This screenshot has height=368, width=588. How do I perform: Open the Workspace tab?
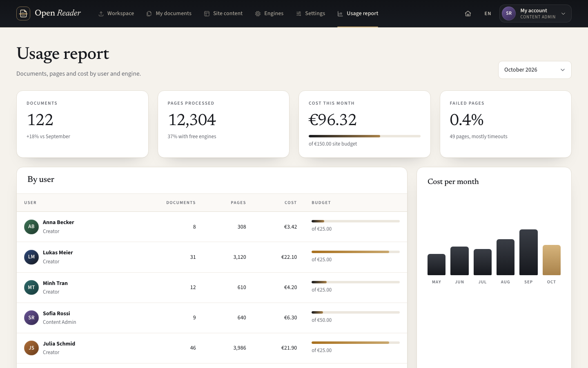click(x=116, y=13)
